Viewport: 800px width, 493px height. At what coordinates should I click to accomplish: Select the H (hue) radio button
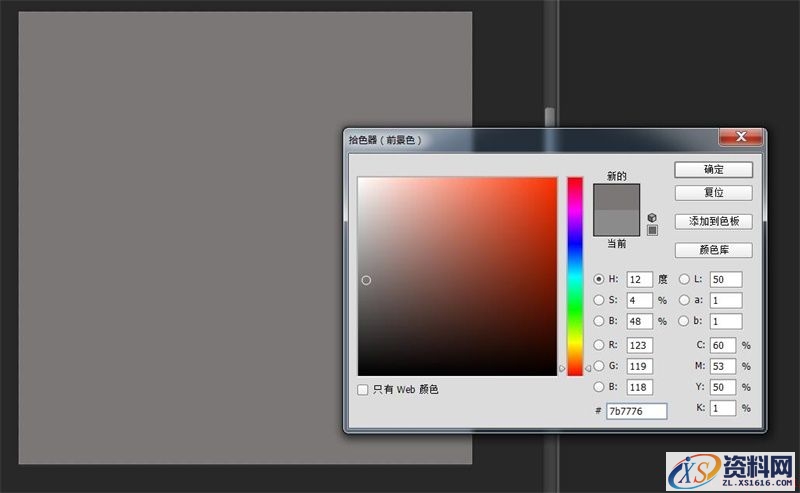point(599,280)
